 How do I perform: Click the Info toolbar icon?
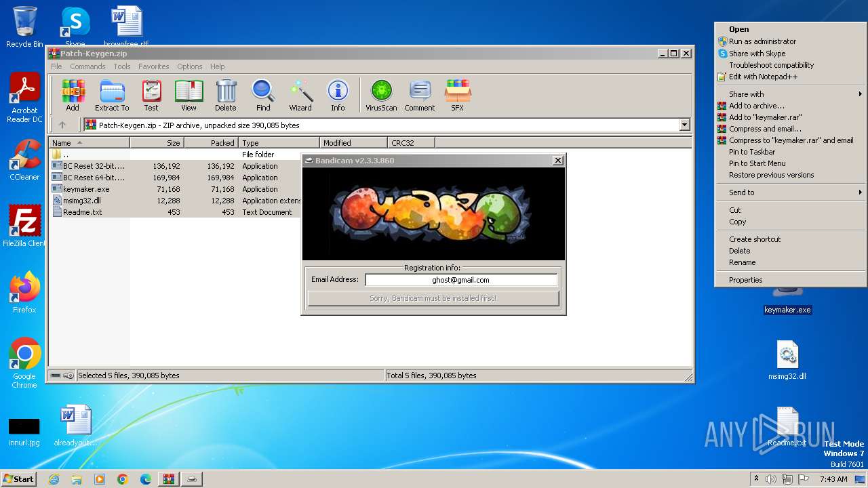click(338, 95)
